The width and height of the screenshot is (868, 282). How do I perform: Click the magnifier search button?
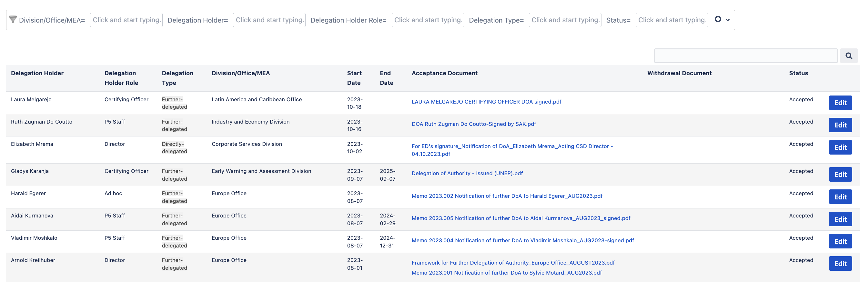[849, 55]
